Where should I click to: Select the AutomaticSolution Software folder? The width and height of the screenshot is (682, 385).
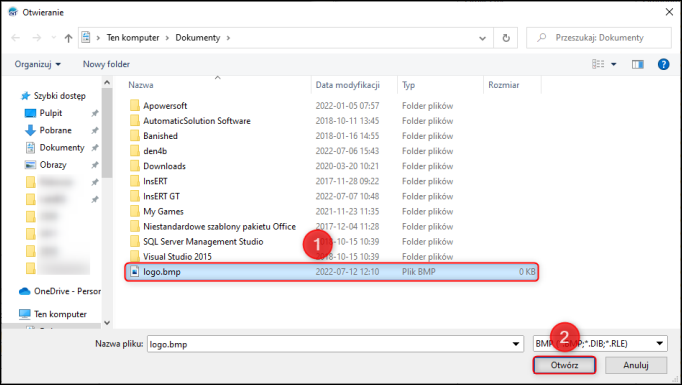(197, 121)
